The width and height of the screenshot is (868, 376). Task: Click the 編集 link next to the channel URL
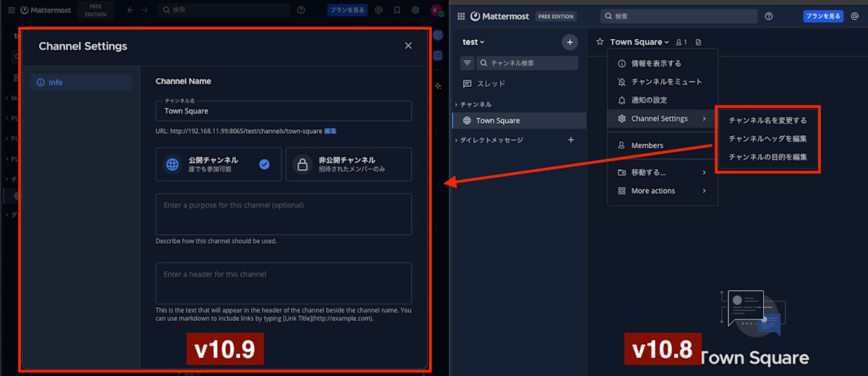(330, 131)
